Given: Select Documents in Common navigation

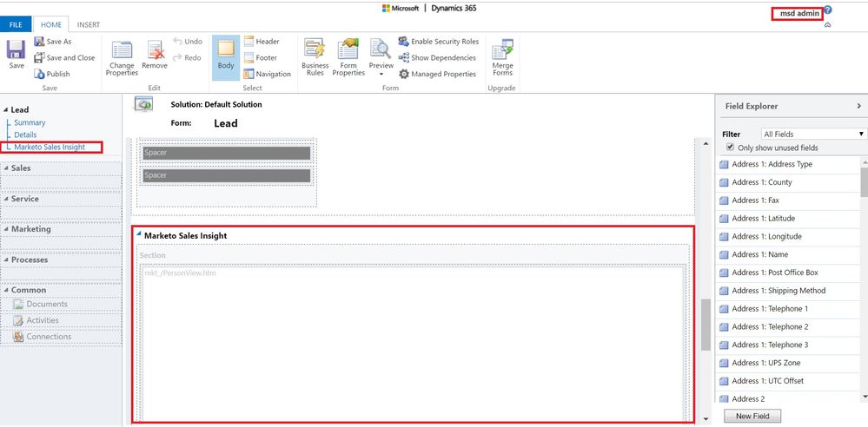Looking at the screenshot, I should (41, 305).
